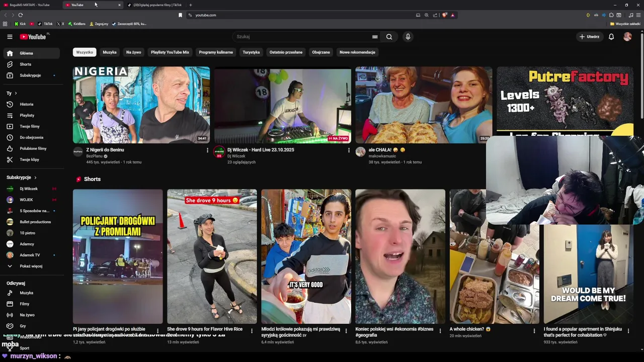Screen dimensions: 644x362
Task: Expand Subskrypcje section header
Action: 22,177
